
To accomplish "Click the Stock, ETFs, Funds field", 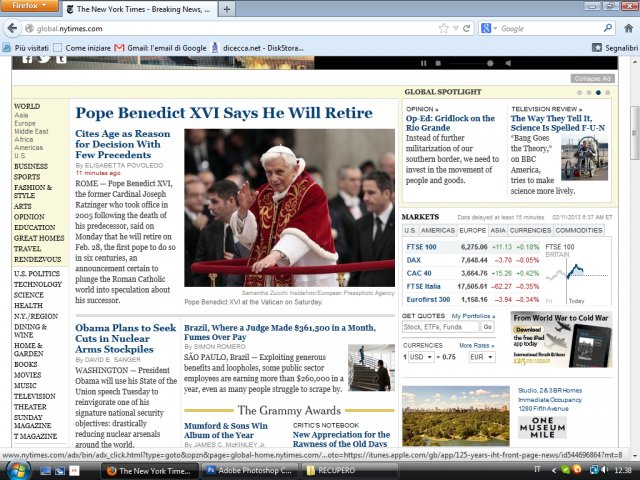I will point(440,327).
